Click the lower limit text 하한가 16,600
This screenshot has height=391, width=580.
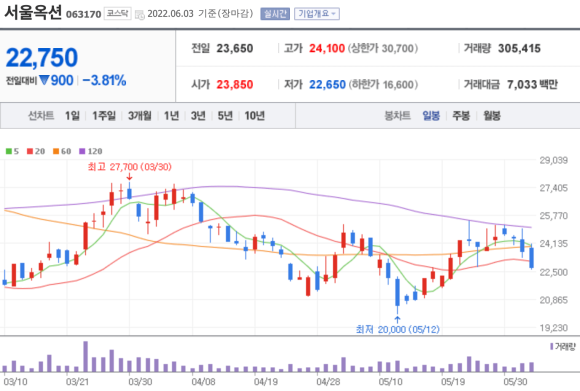coord(382,85)
